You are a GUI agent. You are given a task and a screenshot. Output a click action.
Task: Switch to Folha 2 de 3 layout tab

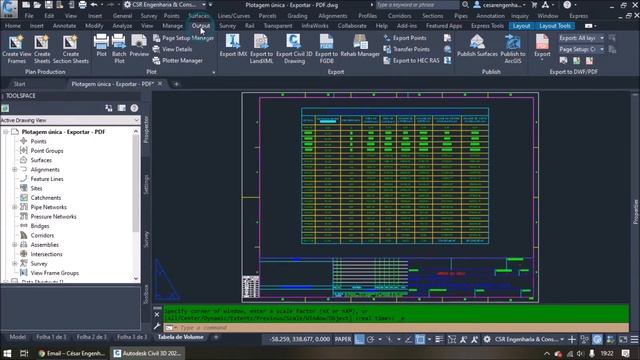coord(91,337)
